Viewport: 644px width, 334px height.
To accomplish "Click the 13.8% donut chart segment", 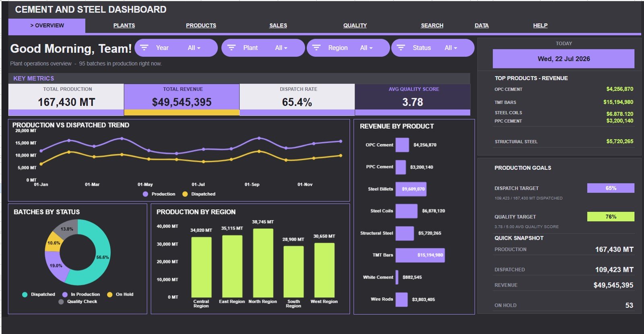I will click(67, 229).
